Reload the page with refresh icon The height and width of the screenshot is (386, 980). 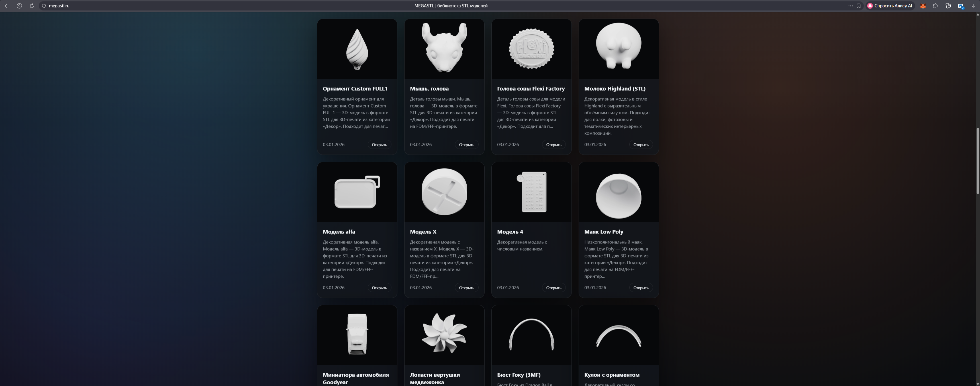(x=32, y=6)
